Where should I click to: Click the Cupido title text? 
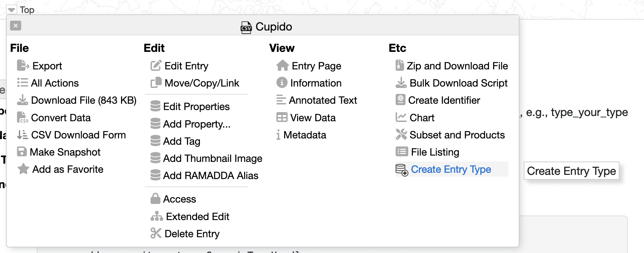tap(274, 27)
